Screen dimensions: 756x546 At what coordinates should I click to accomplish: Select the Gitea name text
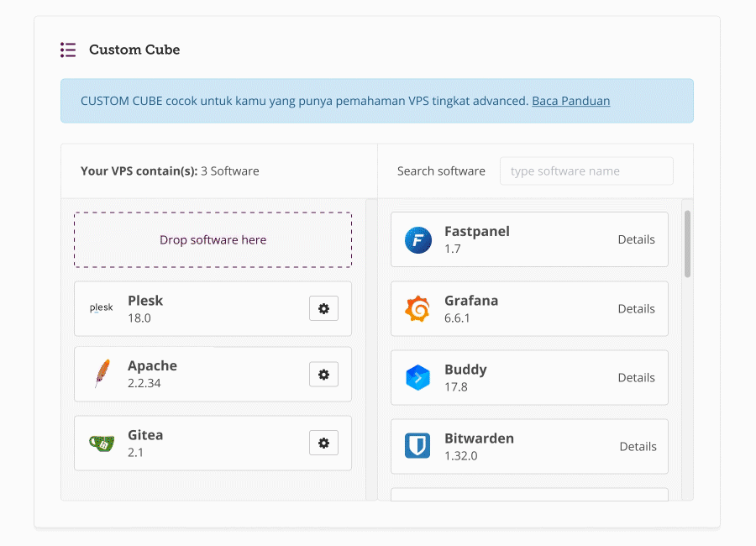tap(145, 435)
